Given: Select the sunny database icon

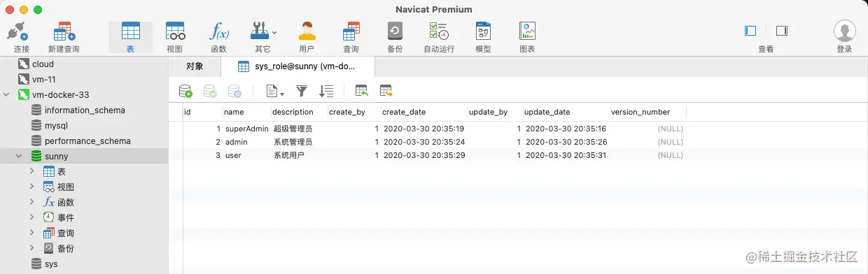Looking at the screenshot, I should click(x=36, y=157).
